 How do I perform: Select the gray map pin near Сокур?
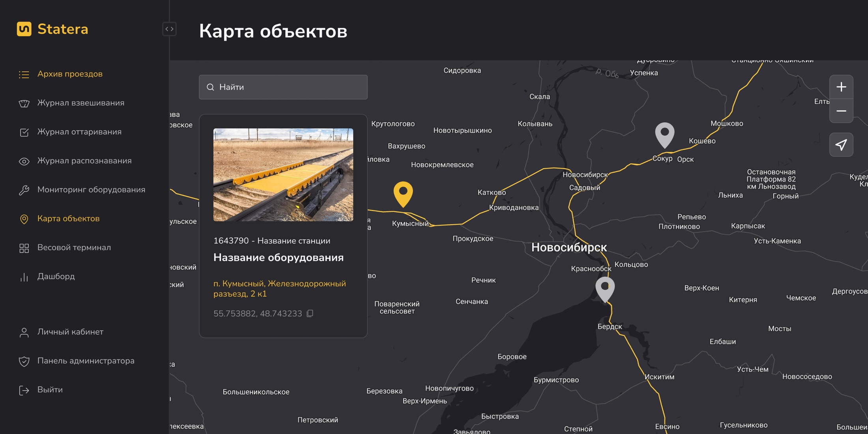coord(665,135)
